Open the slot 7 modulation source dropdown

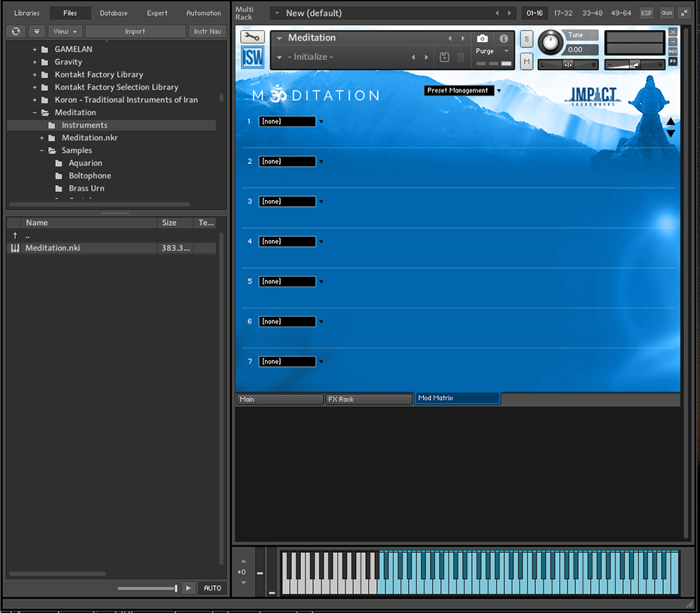321,361
